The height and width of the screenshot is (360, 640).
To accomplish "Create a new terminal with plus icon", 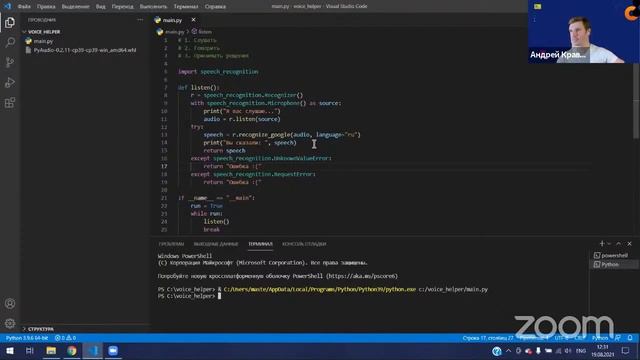I will point(602,243).
